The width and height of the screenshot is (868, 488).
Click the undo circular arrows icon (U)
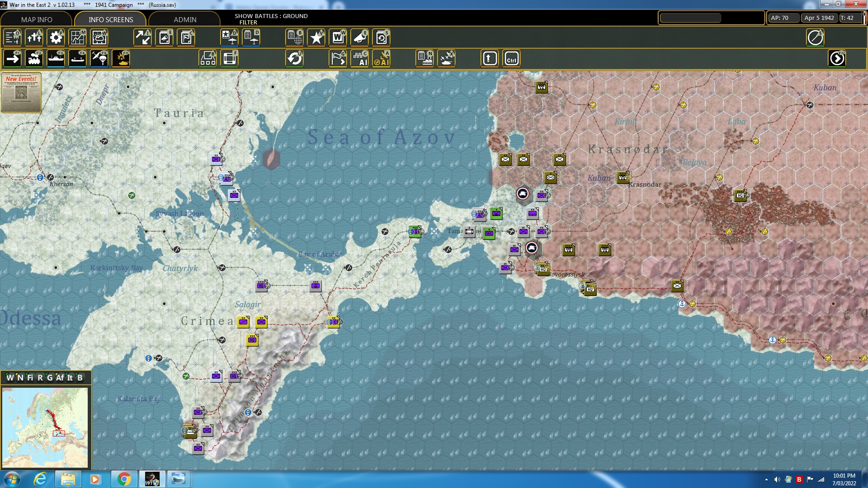(295, 58)
